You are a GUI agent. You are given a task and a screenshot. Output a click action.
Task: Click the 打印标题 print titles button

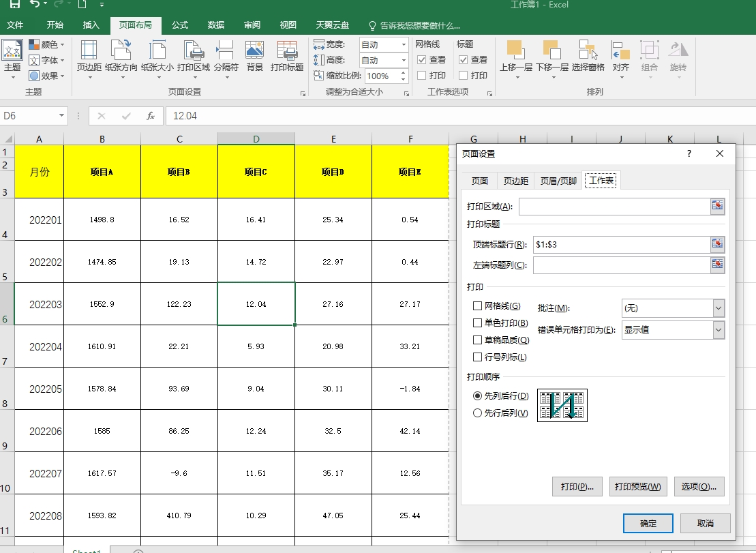tap(287, 57)
